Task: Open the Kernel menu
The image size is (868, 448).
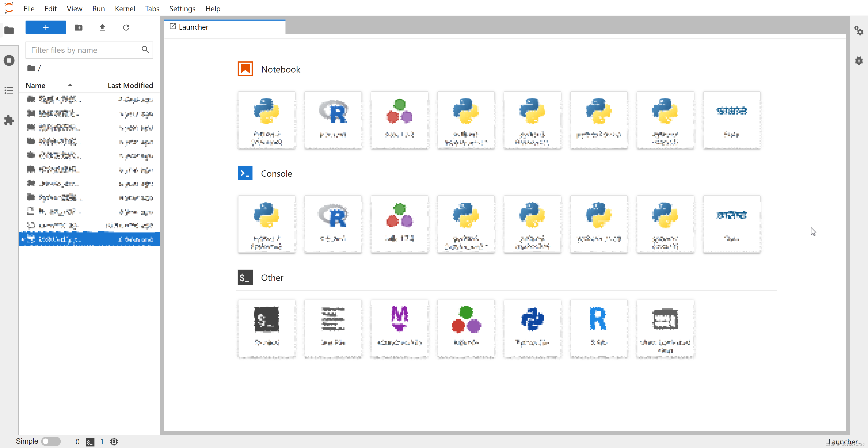Action: pos(125,8)
